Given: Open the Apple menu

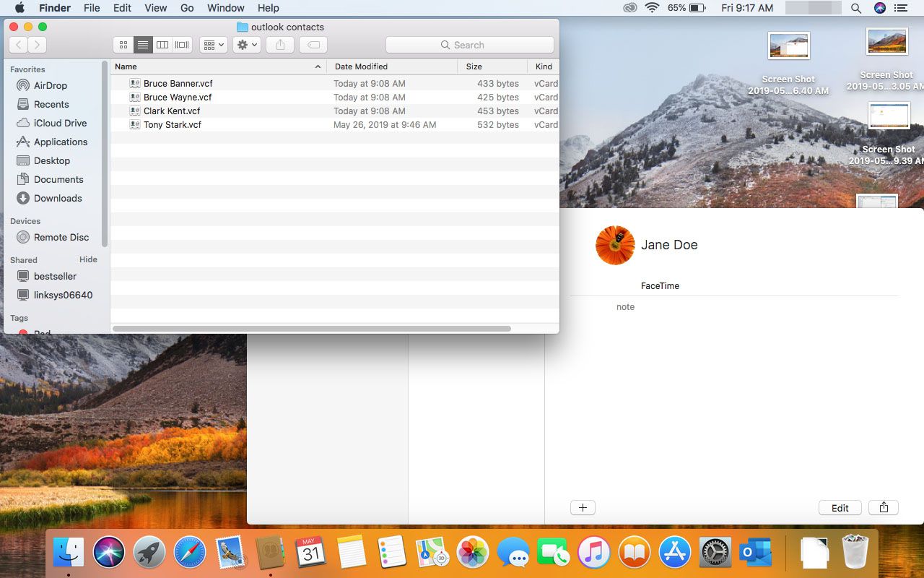Looking at the screenshot, I should coord(19,8).
